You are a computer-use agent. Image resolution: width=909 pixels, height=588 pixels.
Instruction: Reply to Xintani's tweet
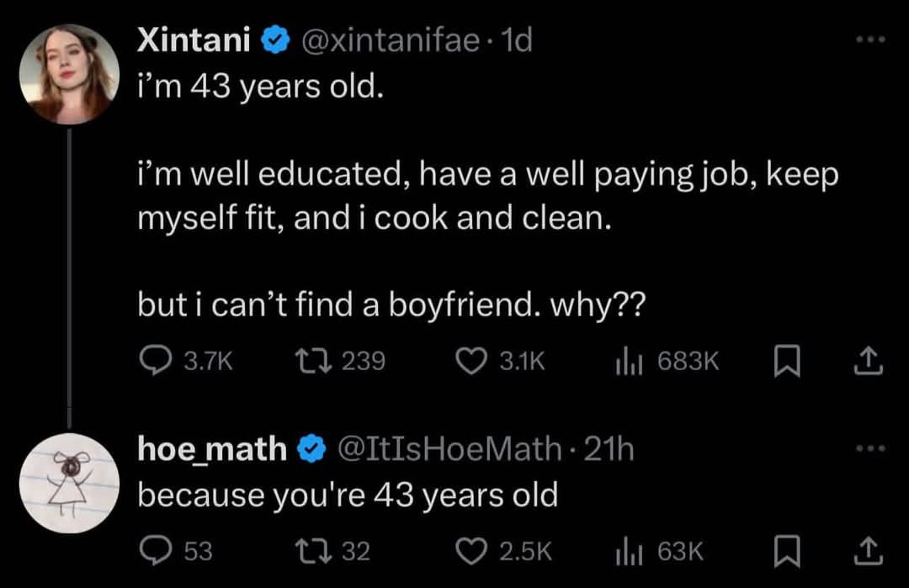coord(153,361)
